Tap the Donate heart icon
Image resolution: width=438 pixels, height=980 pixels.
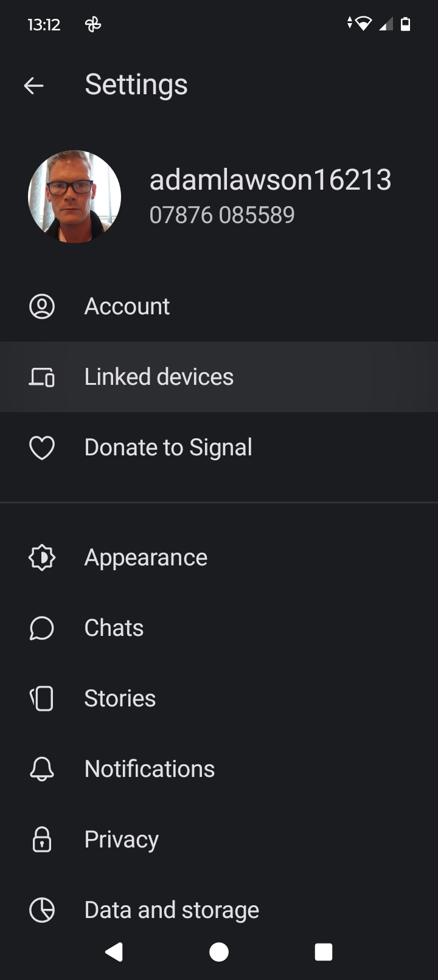[42, 448]
